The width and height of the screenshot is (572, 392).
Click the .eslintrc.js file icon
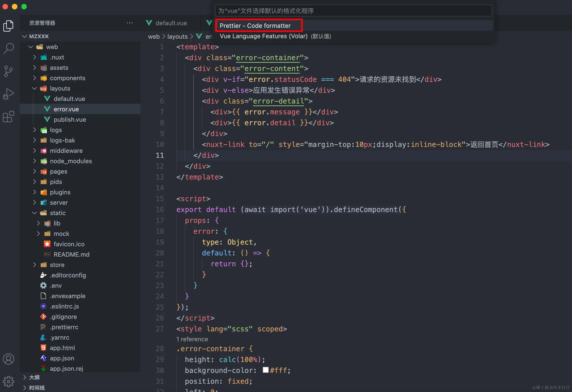point(43,306)
